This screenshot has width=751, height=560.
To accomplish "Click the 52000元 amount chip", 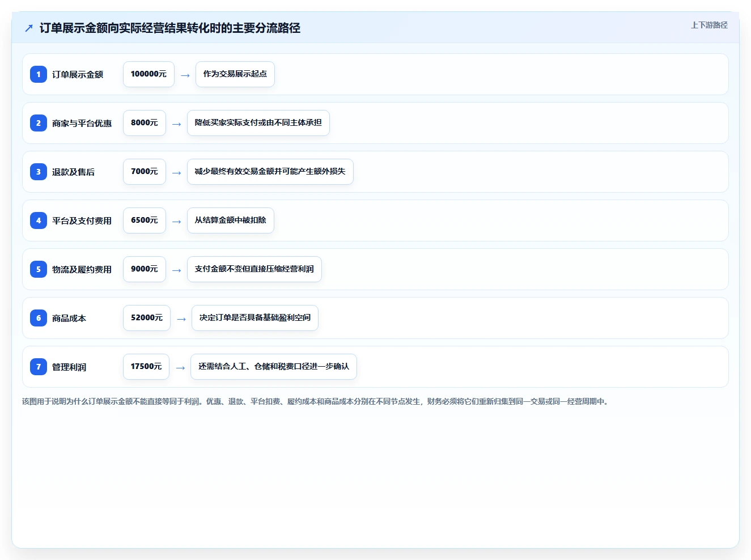I will [147, 318].
